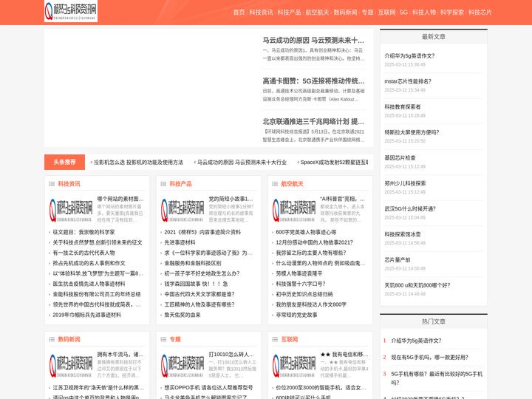Open article 金融服务和金融科技区别
532x399 pixels.
point(193,263)
